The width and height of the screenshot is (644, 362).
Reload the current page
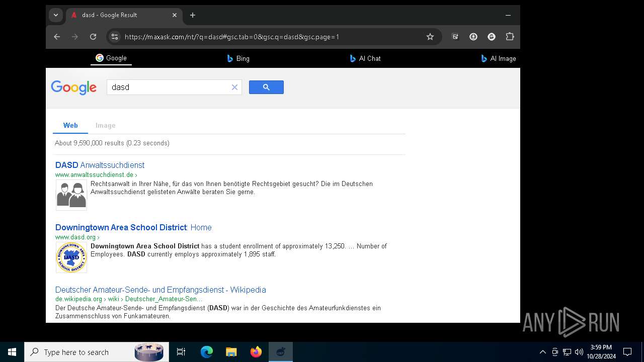coord(93,37)
